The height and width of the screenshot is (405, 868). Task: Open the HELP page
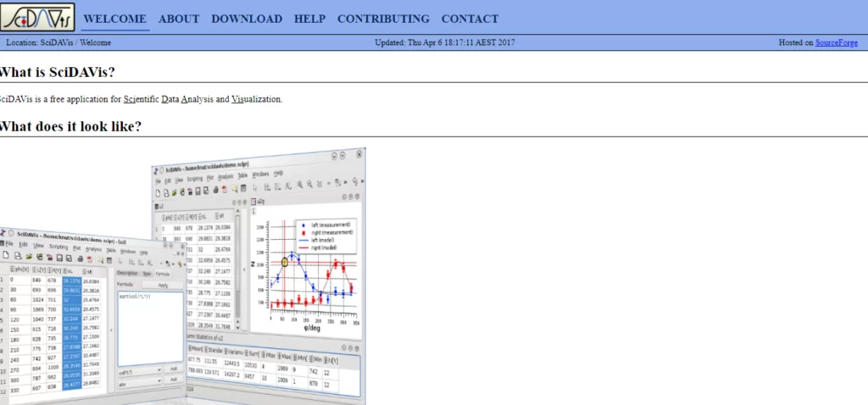[309, 19]
